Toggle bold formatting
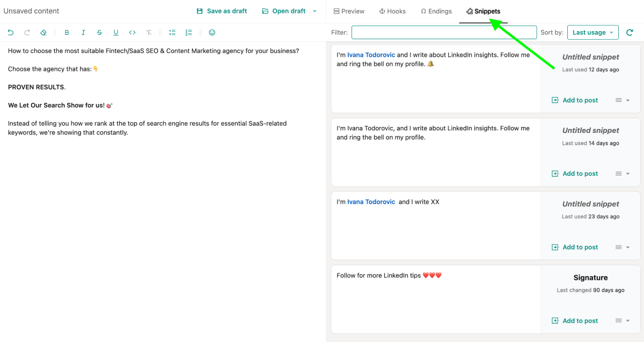The width and height of the screenshot is (644, 342). (67, 33)
